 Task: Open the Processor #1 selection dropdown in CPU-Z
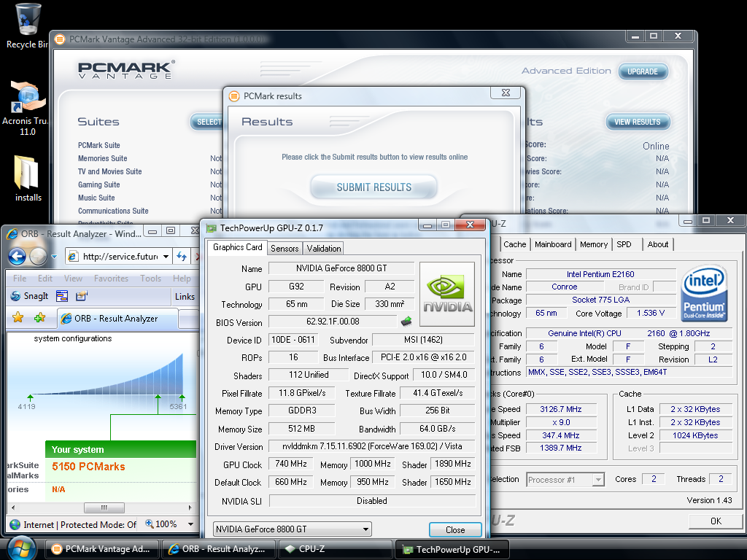coord(598,480)
